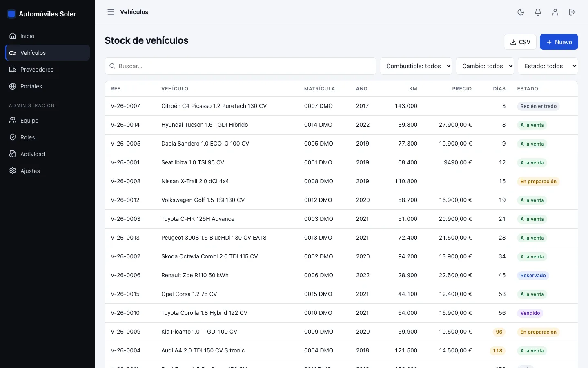Click the Equipo people icon

[x=13, y=121]
